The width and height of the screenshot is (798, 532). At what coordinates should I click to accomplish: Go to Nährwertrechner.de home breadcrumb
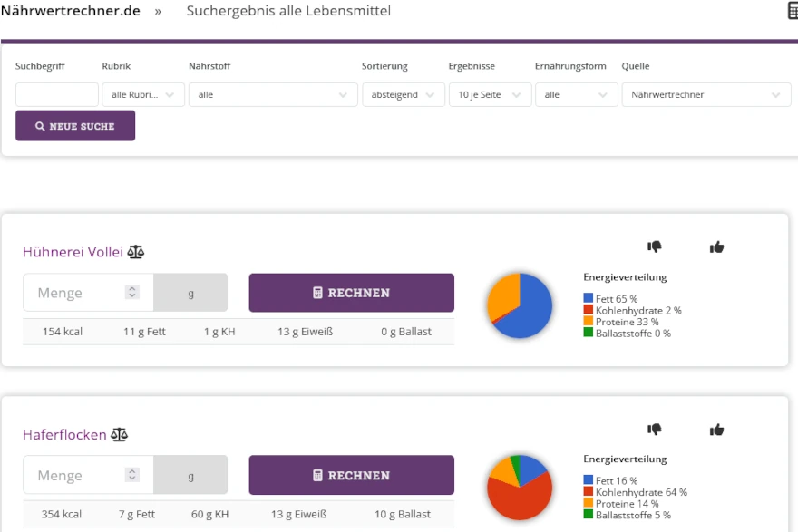click(x=72, y=11)
